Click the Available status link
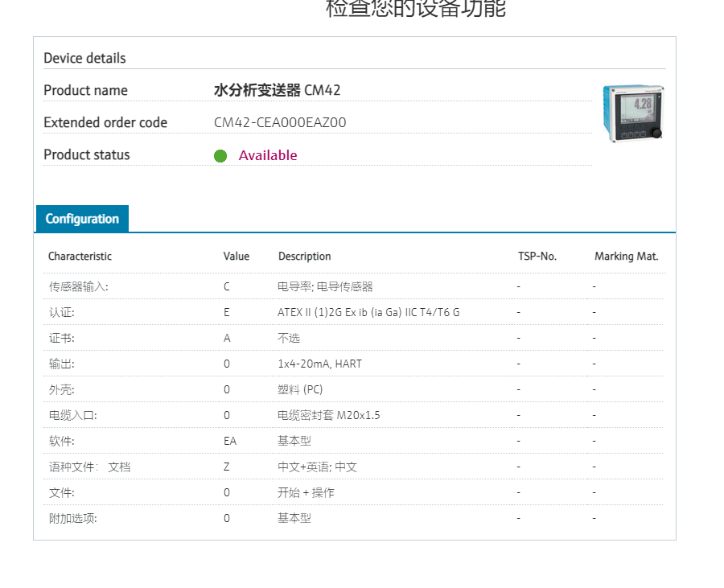 coord(268,155)
